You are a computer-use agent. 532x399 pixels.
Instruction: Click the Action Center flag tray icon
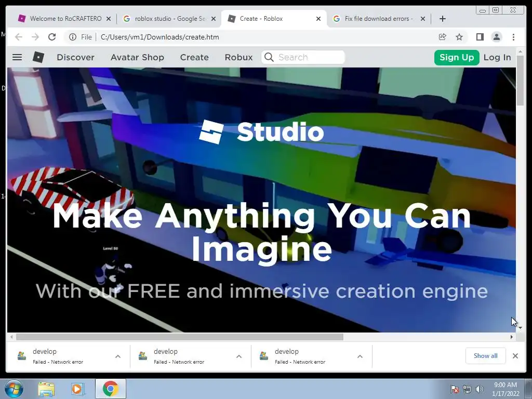point(455,389)
